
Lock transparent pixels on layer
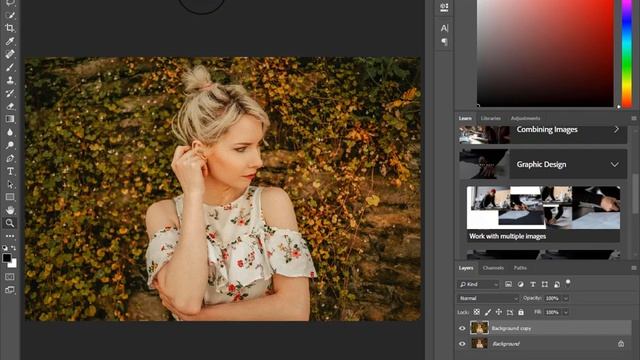tap(477, 312)
